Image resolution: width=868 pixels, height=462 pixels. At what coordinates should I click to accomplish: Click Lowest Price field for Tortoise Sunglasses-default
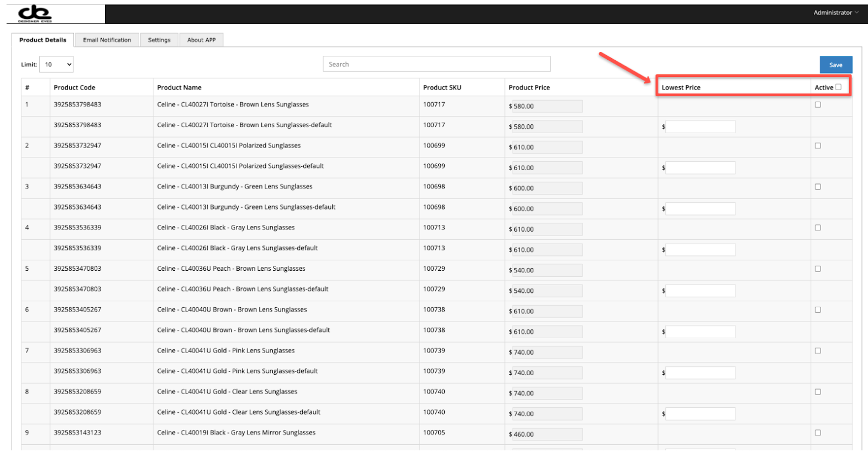tap(700, 127)
